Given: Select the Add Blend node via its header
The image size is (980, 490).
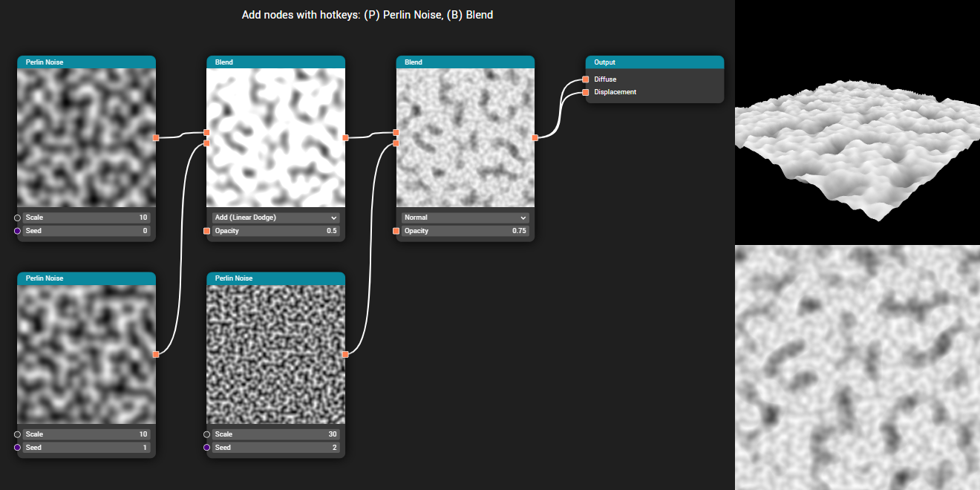Looking at the screenshot, I should click(275, 62).
